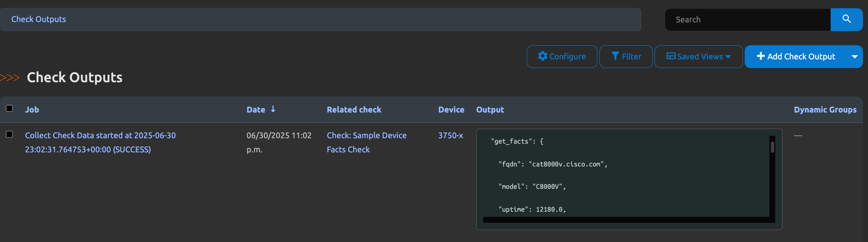
Task: Open the 3750-x device link
Action: pyautogui.click(x=450, y=135)
